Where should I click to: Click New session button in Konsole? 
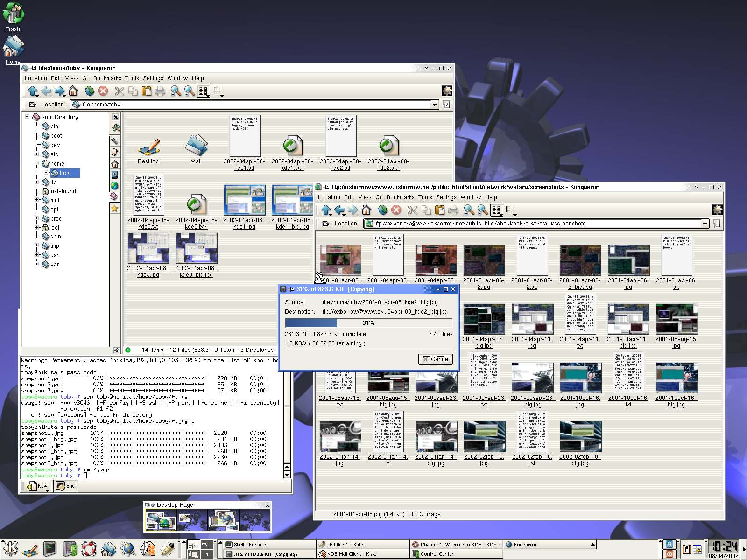[37, 486]
